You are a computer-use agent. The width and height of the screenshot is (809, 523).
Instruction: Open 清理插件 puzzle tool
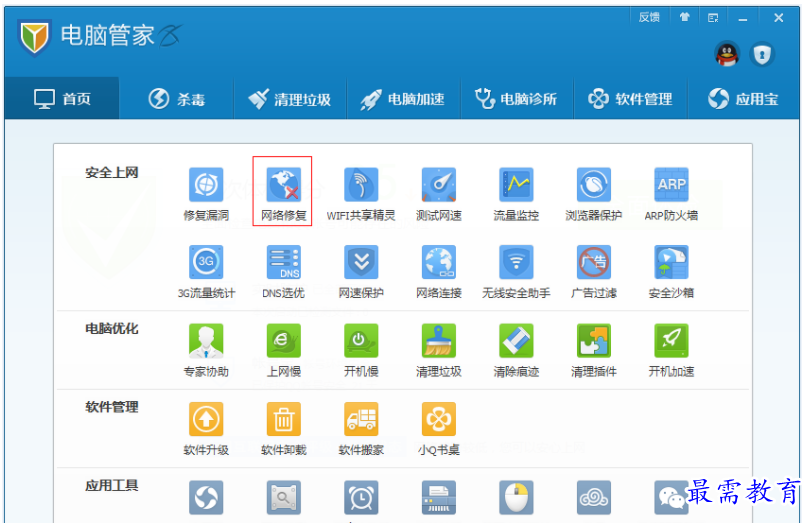pyautogui.click(x=593, y=351)
